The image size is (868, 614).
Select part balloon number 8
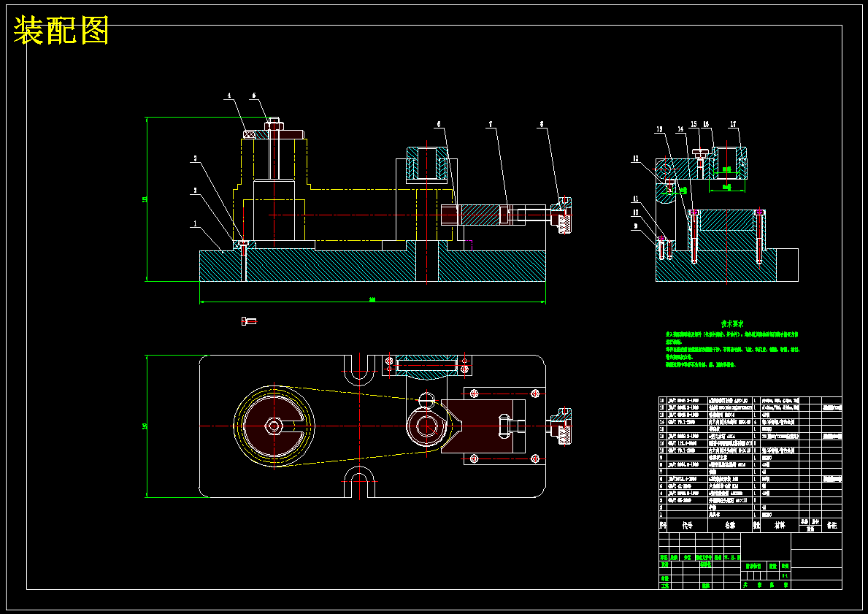[x=542, y=125]
